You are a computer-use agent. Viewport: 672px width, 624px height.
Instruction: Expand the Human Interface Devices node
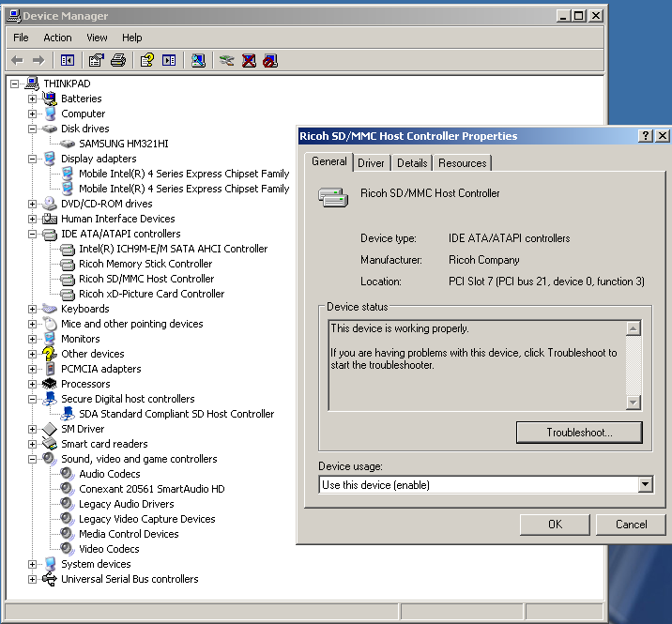click(x=32, y=219)
